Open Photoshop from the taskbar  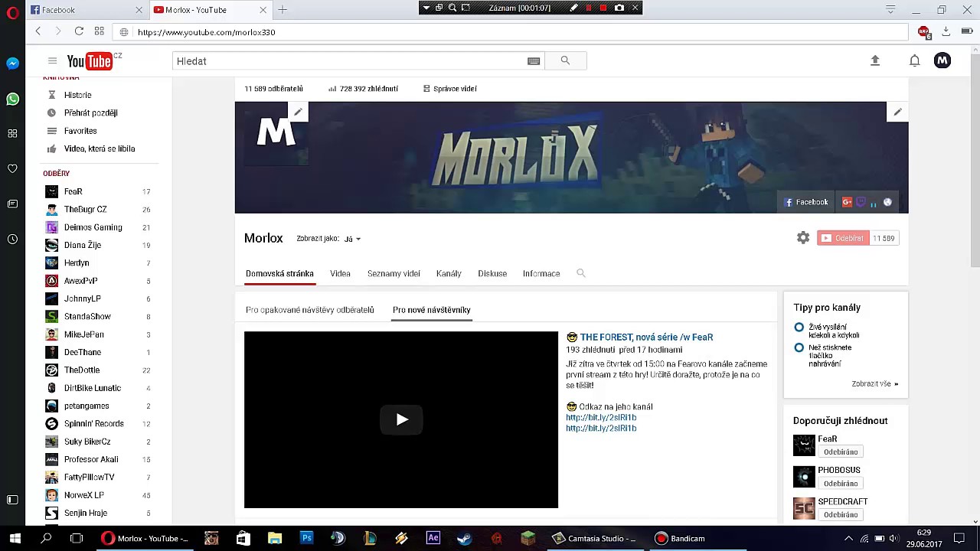307,538
